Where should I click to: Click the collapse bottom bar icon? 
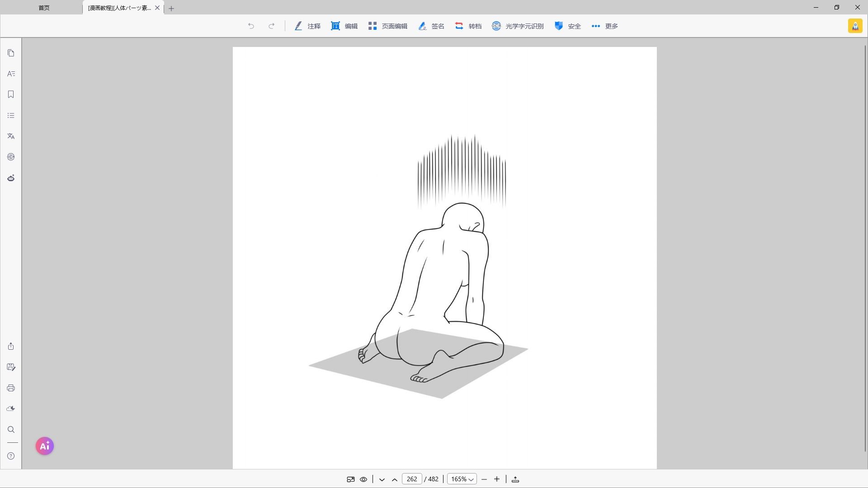coord(515,479)
